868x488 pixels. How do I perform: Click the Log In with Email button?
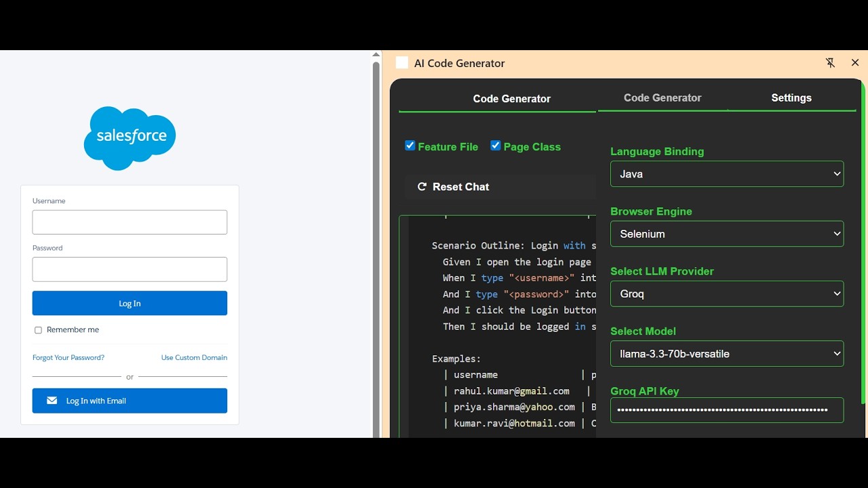(130, 401)
